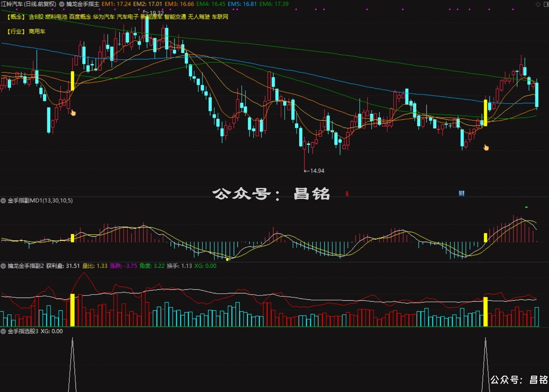Click XG: 0.00 in the 金手指选股3 panel

(x=52, y=331)
